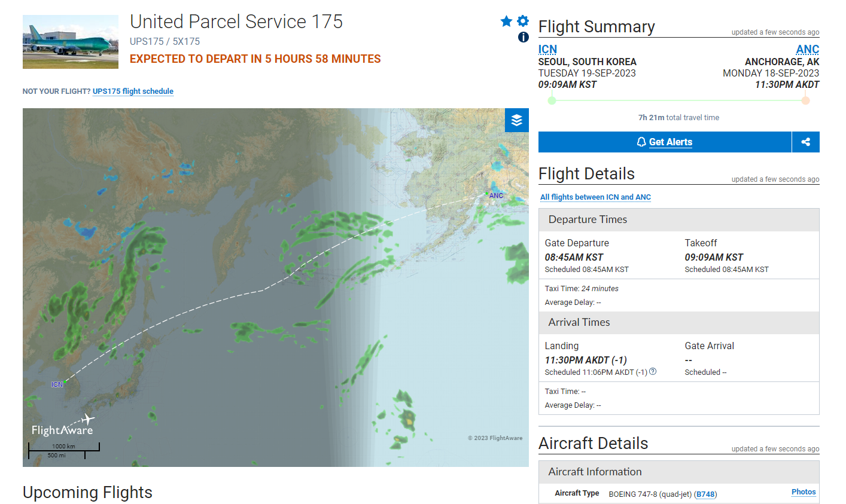Click the Departure Times section header

click(x=588, y=219)
